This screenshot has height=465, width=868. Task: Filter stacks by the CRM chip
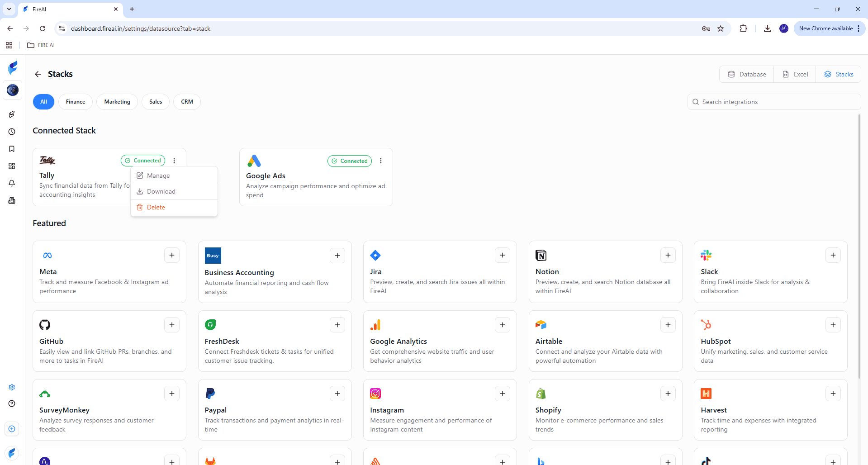pos(187,102)
